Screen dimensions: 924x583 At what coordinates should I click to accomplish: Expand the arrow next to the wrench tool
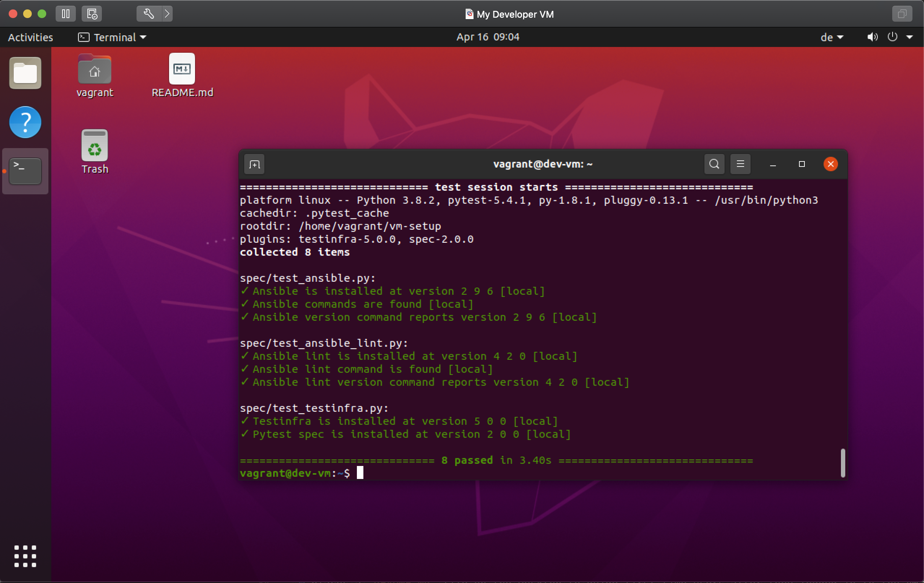[167, 13]
